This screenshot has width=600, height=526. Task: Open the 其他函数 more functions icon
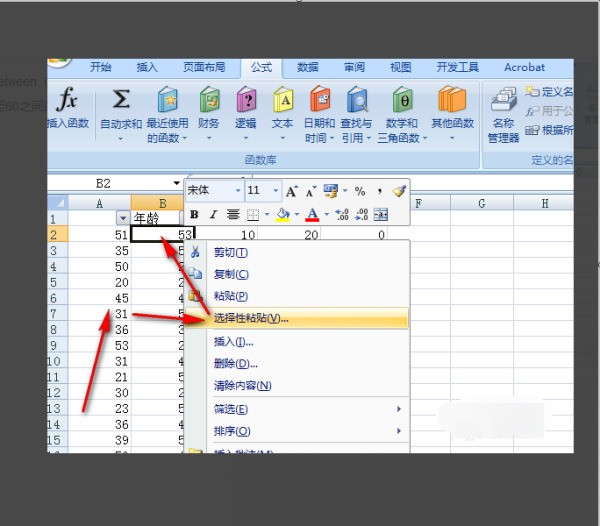(452, 99)
